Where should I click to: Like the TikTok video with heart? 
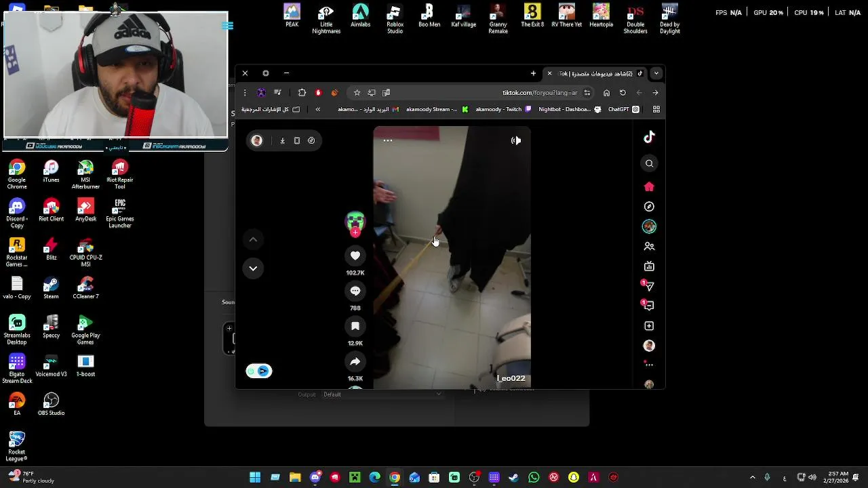tap(355, 256)
